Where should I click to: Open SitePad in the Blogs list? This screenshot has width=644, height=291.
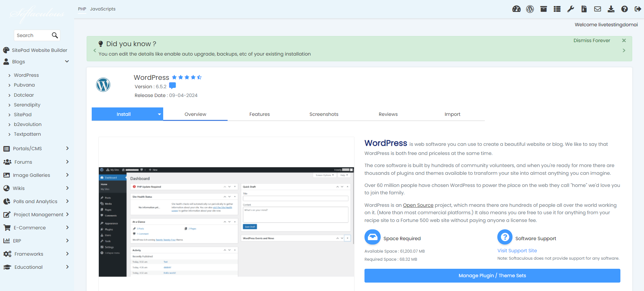point(23,115)
